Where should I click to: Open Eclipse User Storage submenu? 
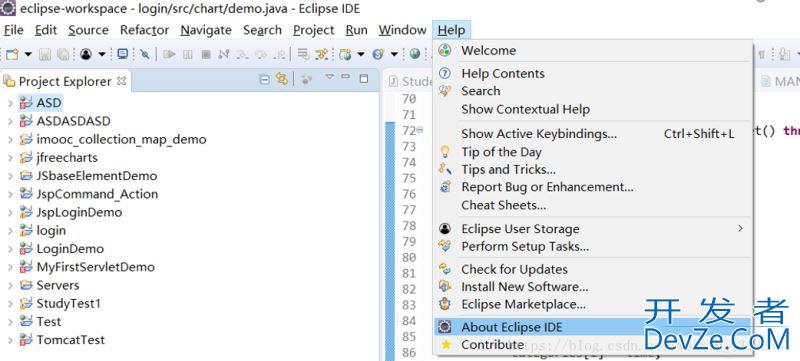click(x=593, y=229)
